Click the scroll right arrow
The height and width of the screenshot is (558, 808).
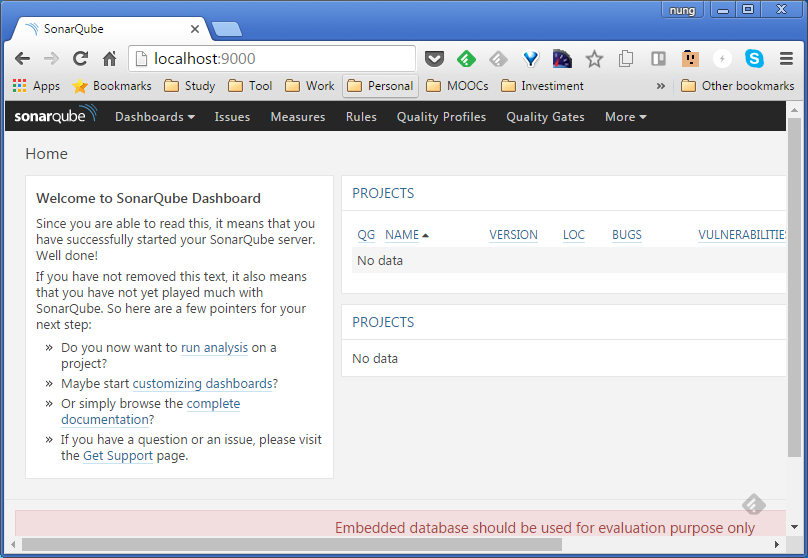[777, 544]
